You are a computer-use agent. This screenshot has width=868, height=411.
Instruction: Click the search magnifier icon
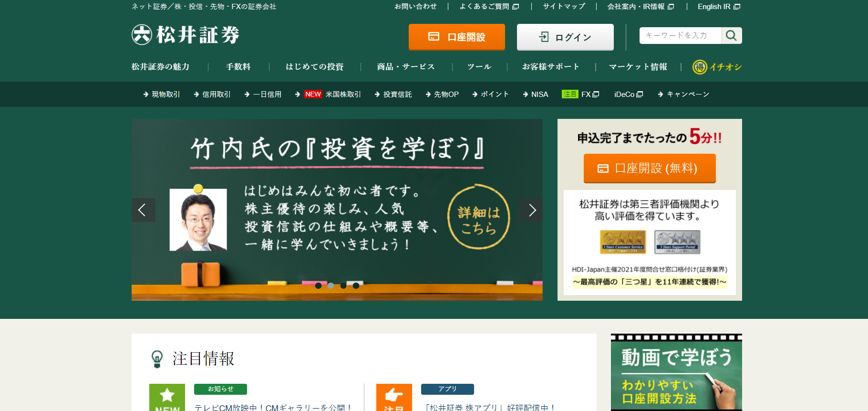(731, 35)
